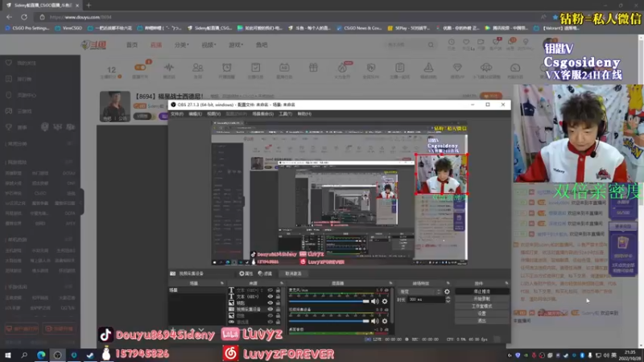Open the 编辑(E) menu in OBS
Image resolution: width=644 pixels, height=362 pixels.
point(195,113)
